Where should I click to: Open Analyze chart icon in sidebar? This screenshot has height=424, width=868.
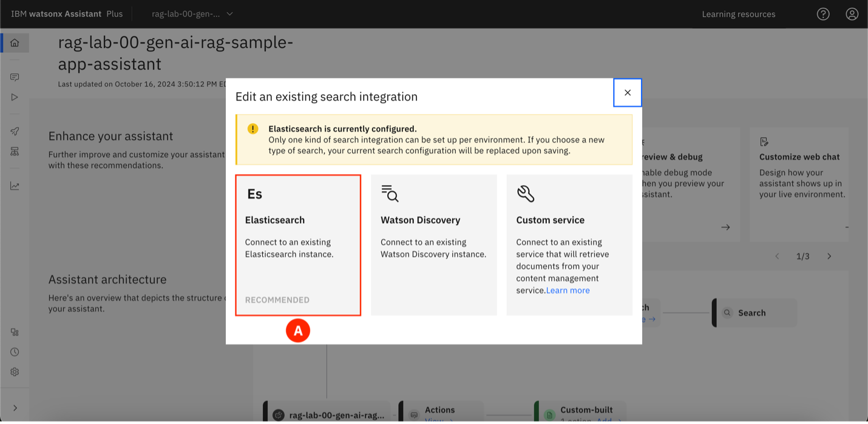tap(15, 186)
